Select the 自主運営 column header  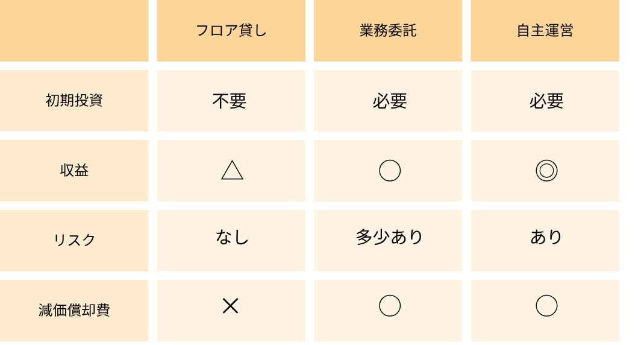pos(545,30)
